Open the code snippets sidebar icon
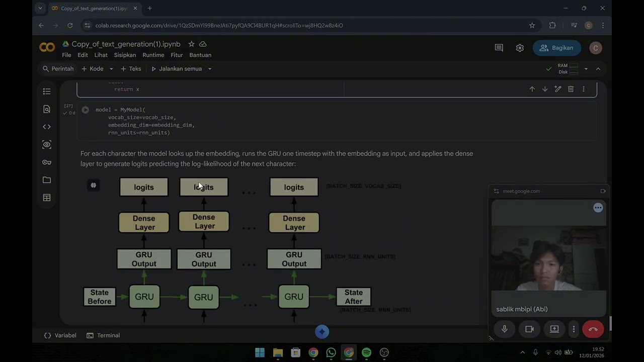This screenshot has width=644, height=362. 47,127
